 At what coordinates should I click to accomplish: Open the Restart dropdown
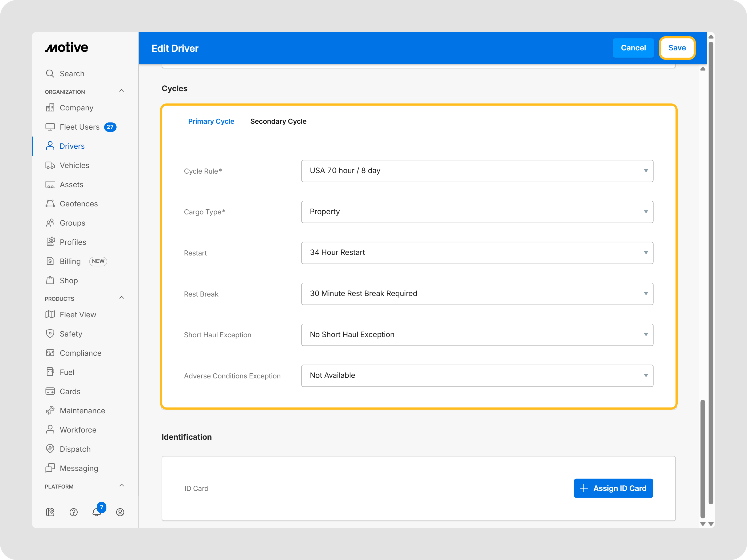pos(477,253)
